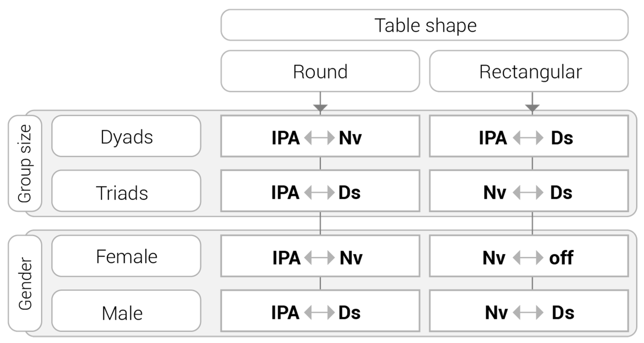Click the Group size vertical label

pos(25,164)
